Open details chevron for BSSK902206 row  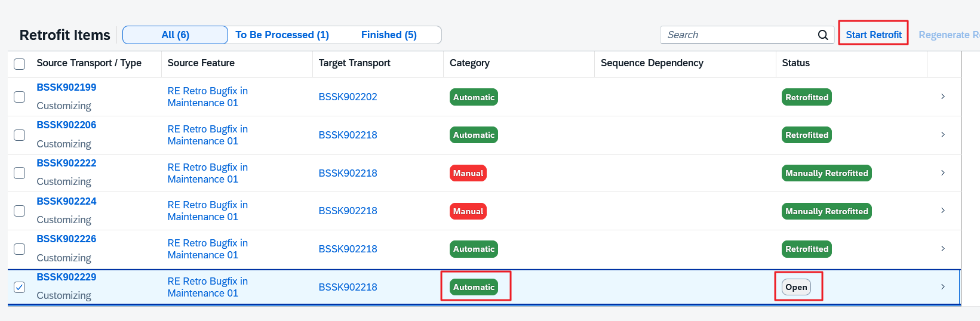pos(942,135)
